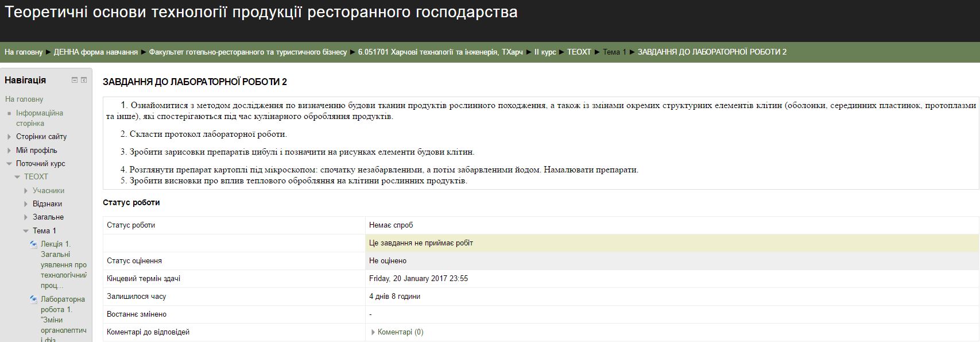
Task: Dock the Навігація block to the side
Action: pos(84,80)
